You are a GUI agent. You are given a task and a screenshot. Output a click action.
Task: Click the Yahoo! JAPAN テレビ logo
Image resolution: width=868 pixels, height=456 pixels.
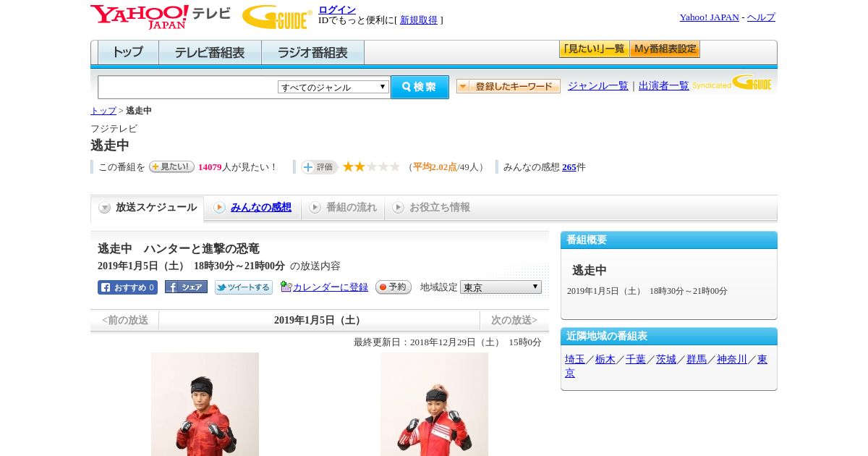point(161,17)
